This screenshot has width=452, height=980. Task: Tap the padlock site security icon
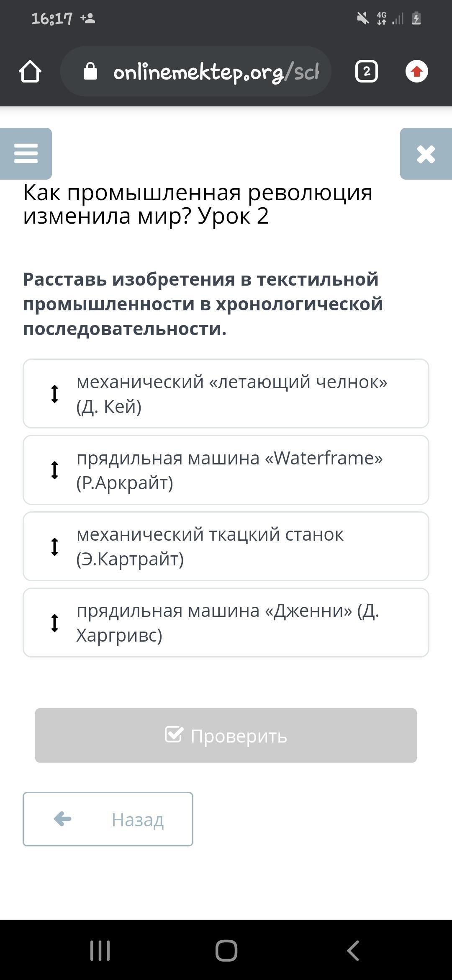(90, 71)
